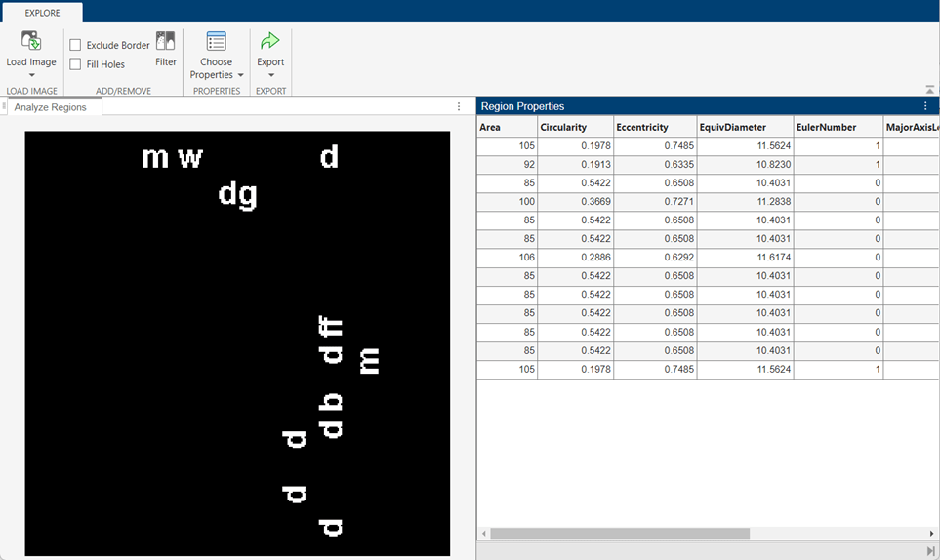Click the Load Image icon
The width and height of the screenshot is (940, 560).
pyautogui.click(x=30, y=41)
